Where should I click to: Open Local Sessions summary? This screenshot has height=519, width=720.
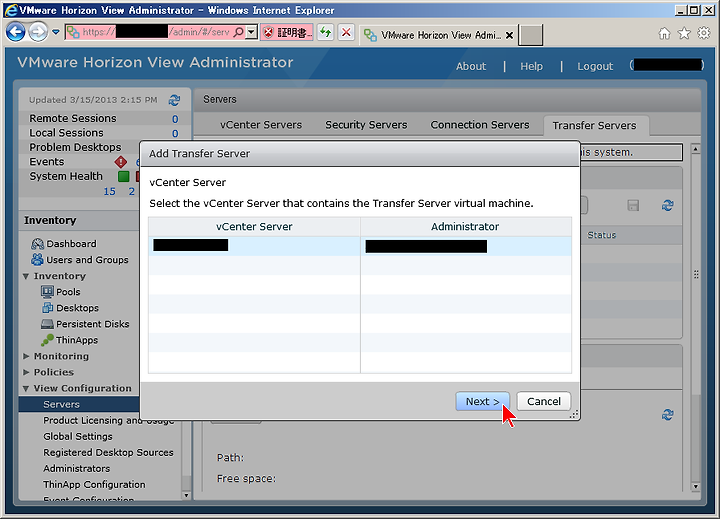66,133
